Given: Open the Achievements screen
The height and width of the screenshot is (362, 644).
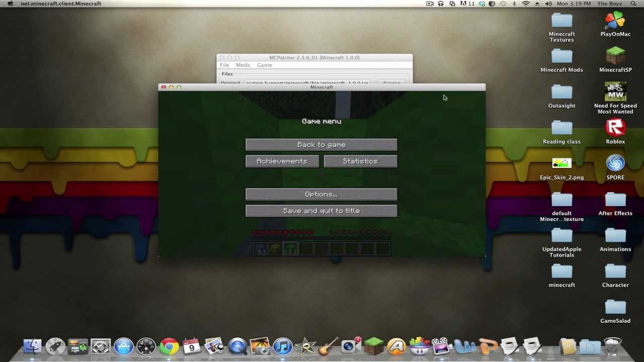Looking at the screenshot, I should click(282, 161).
